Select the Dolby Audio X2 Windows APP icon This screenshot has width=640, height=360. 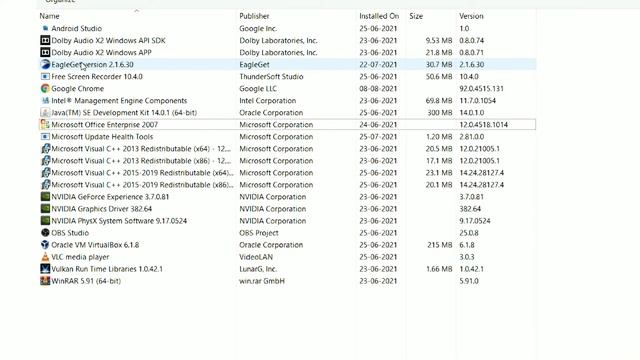(45, 53)
